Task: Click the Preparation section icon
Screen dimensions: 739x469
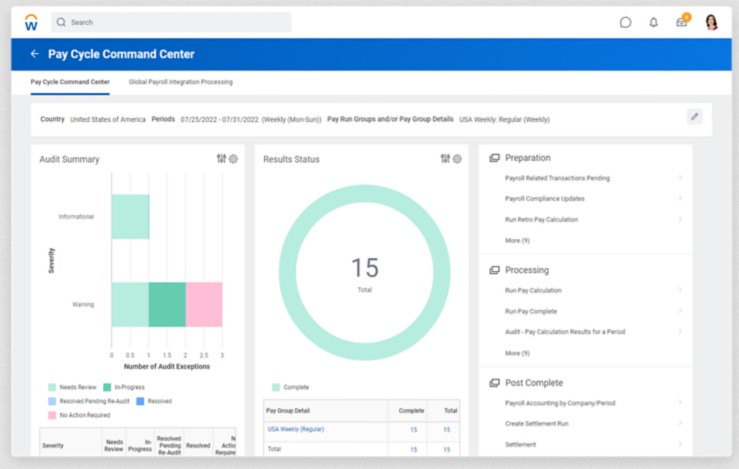Action: [x=494, y=158]
